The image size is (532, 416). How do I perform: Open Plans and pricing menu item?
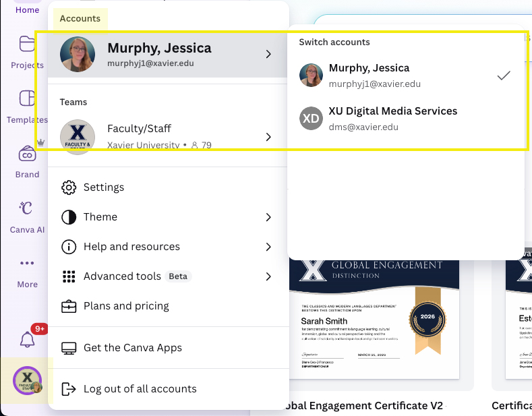[169, 306]
